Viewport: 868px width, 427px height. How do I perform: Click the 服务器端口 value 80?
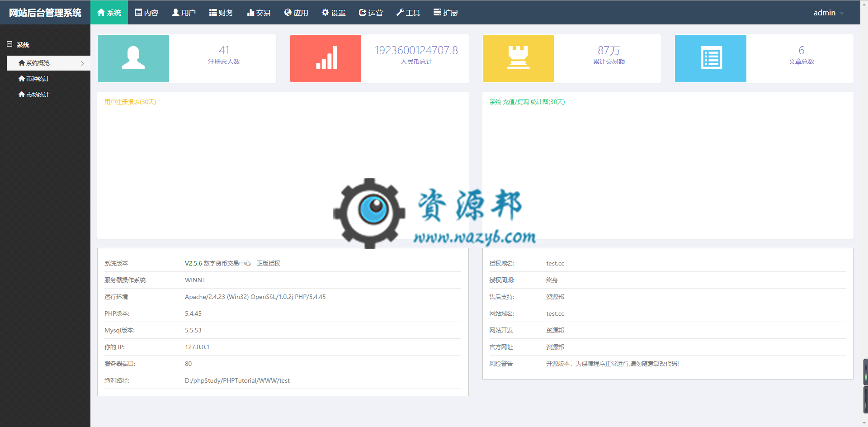coord(188,364)
